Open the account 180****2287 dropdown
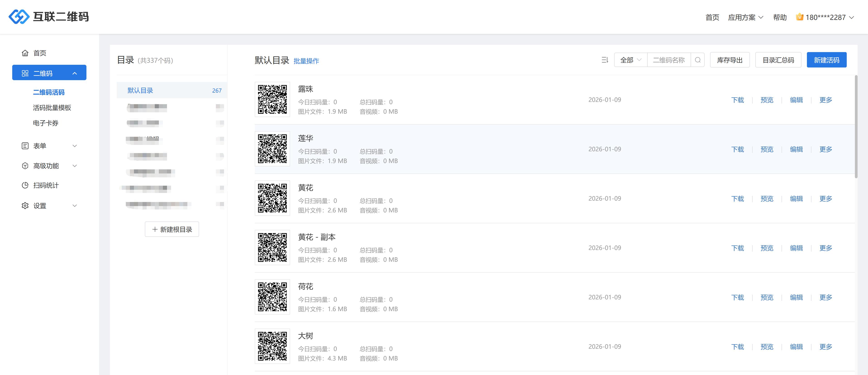 [825, 17]
